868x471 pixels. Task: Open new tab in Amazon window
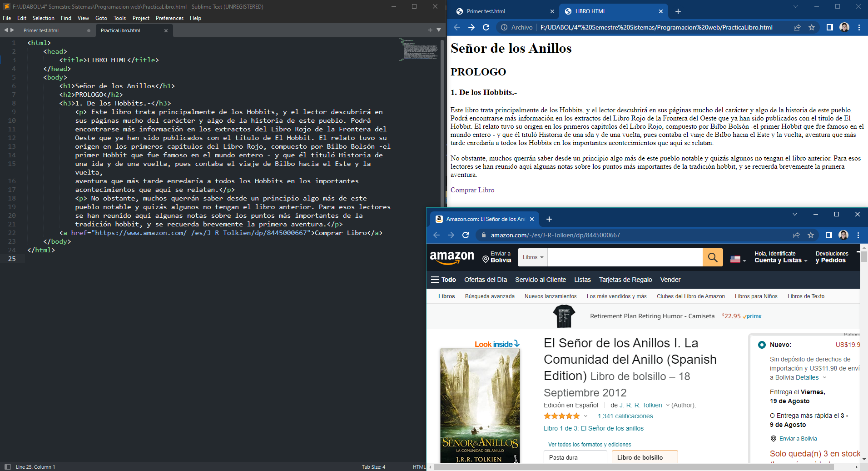click(549, 219)
